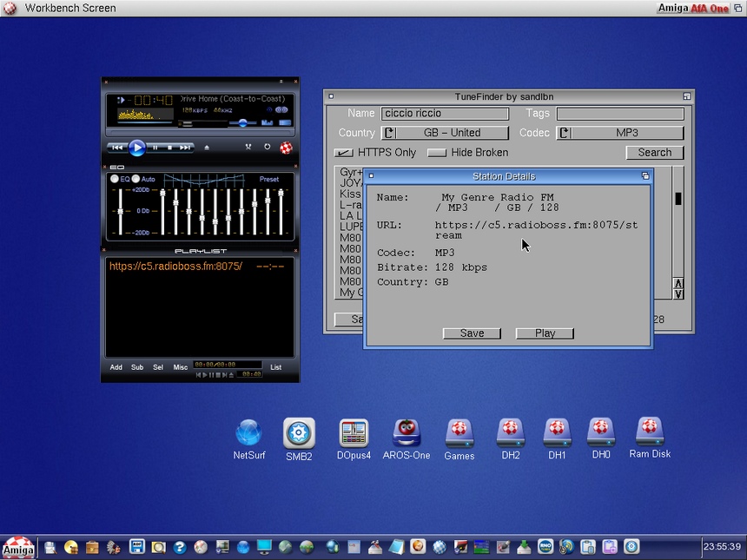
Task: Open the DH2 drive icon
Action: 510,439
